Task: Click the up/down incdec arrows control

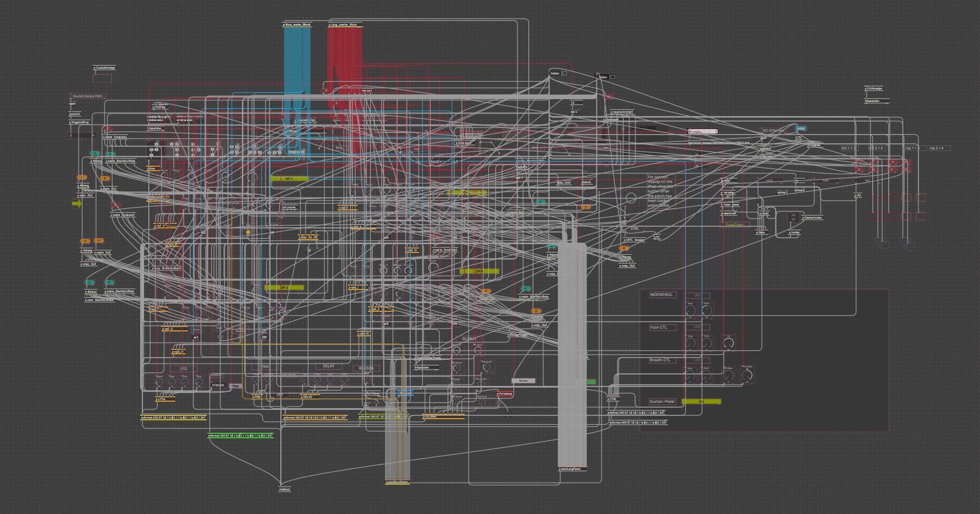Action: coord(793,218)
